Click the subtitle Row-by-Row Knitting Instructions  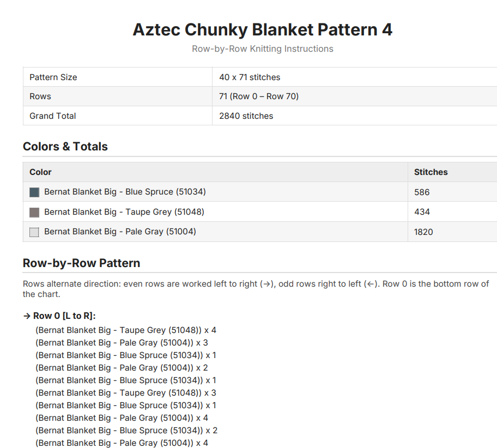263,49
